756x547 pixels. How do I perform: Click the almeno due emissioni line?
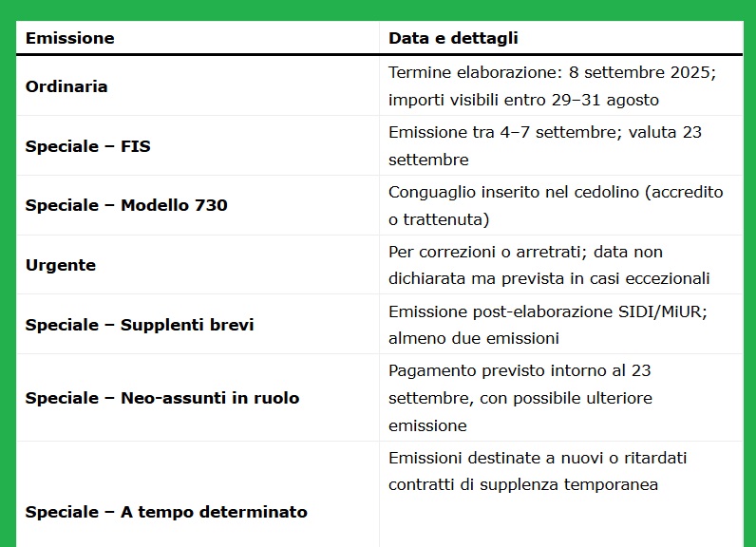coord(474,338)
